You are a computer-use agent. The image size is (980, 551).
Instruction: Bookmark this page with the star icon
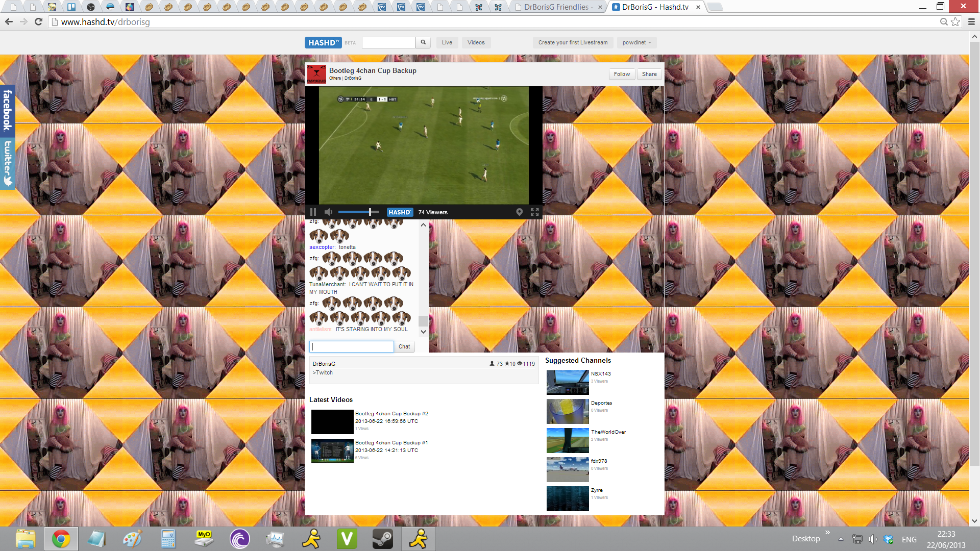pos(955,21)
